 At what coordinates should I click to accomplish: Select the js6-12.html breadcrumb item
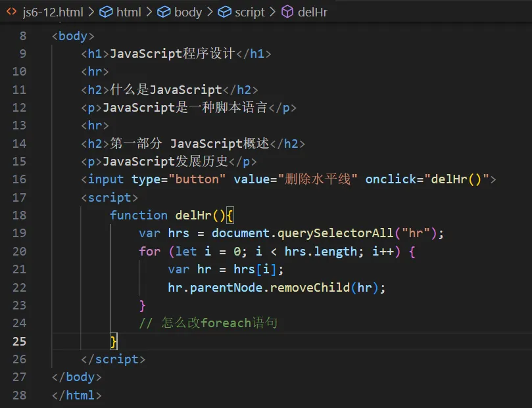[x=53, y=12]
